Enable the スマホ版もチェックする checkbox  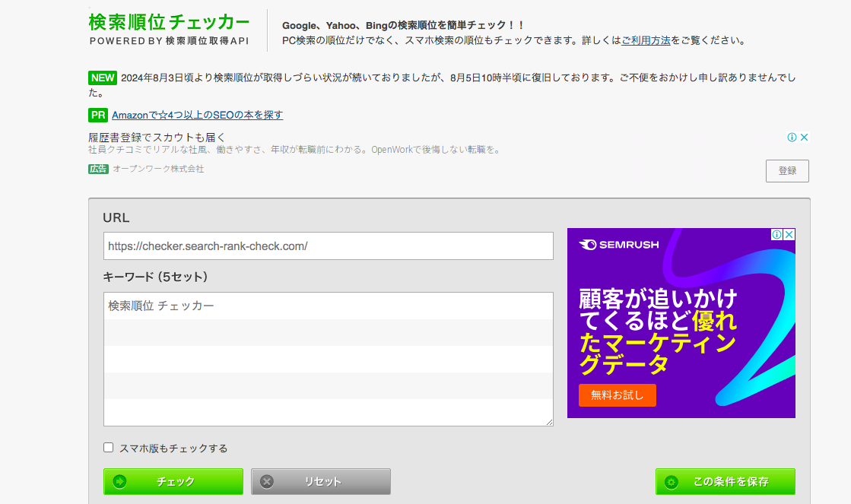pyautogui.click(x=109, y=448)
